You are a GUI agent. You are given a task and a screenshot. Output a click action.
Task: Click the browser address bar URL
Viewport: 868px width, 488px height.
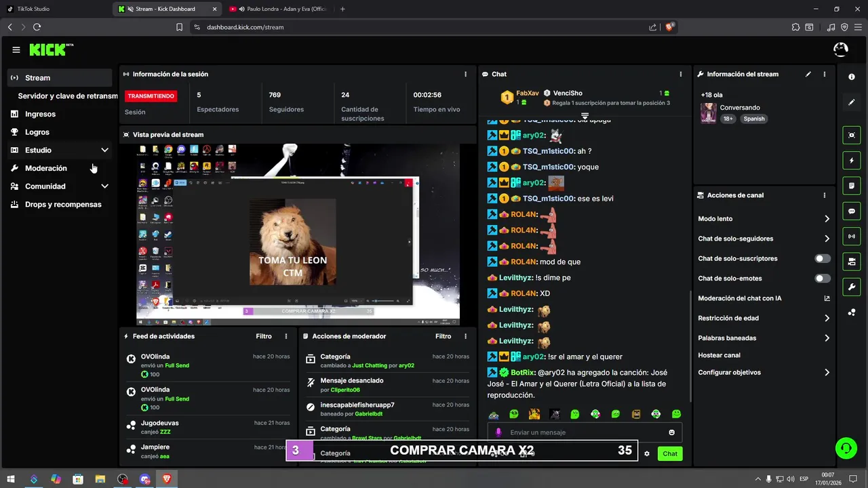pos(245,27)
